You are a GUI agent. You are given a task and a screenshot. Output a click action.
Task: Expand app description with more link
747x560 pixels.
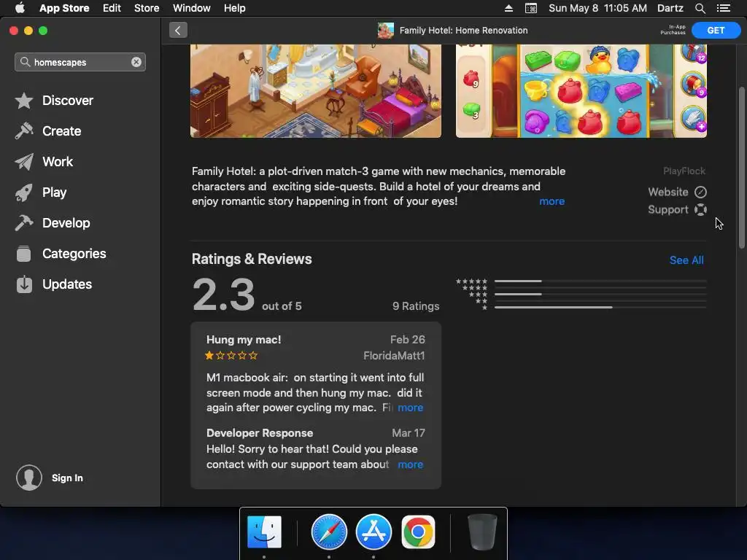pos(551,201)
